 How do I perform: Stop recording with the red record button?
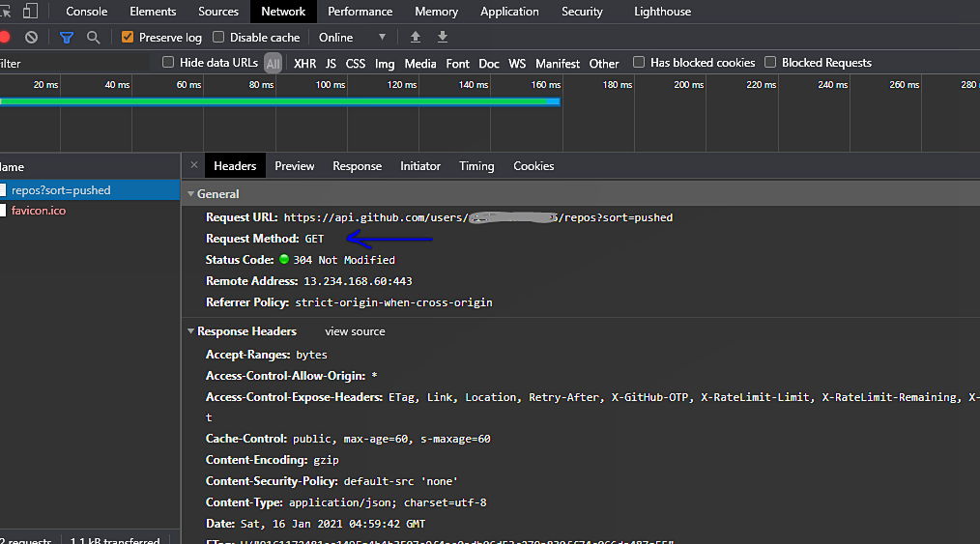[x=4, y=38]
